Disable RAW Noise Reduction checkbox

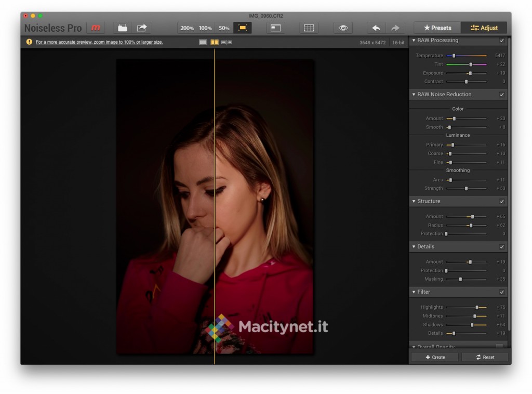pos(501,95)
